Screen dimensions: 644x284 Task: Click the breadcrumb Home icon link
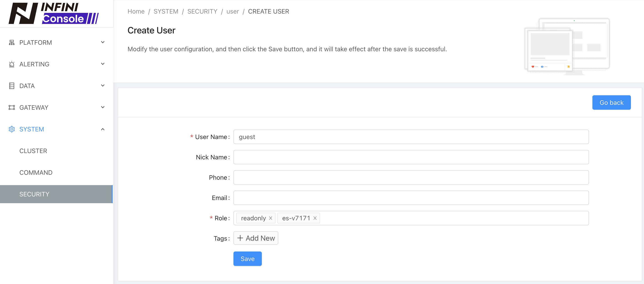pyautogui.click(x=136, y=11)
